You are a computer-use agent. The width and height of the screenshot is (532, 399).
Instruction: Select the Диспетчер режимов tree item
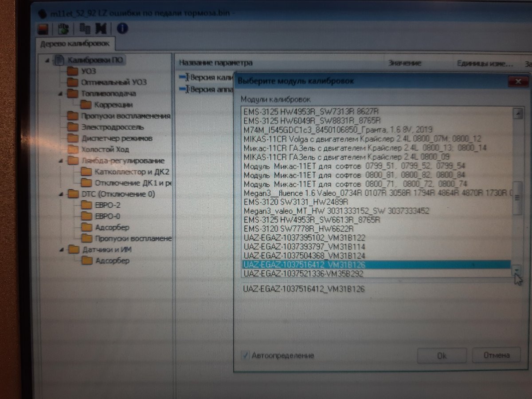tap(116, 138)
